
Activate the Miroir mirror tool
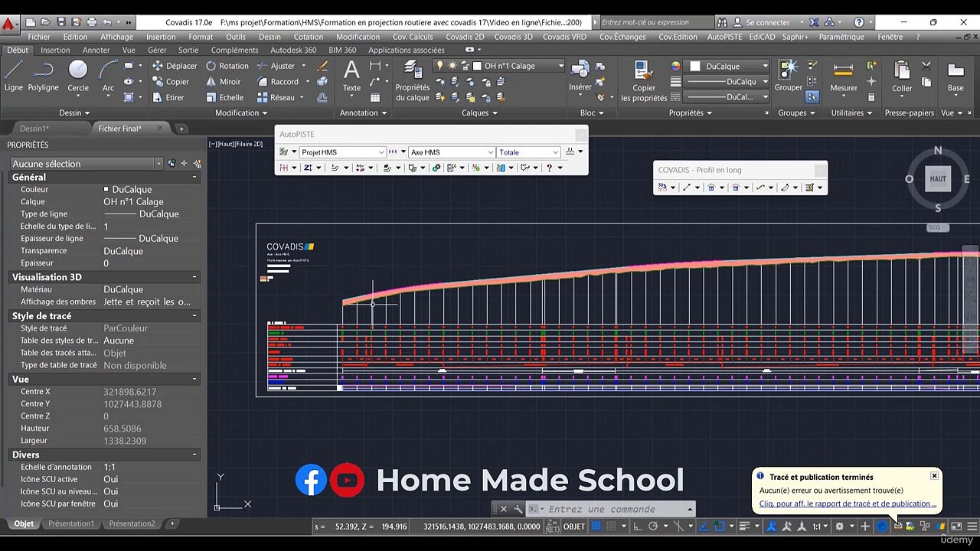[x=224, y=82]
